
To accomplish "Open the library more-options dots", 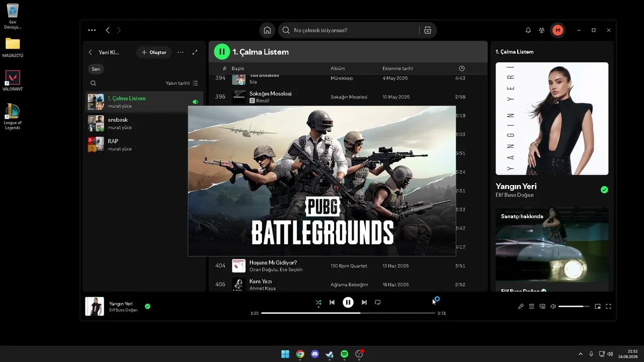I will pyautogui.click(x=181, y=52).
